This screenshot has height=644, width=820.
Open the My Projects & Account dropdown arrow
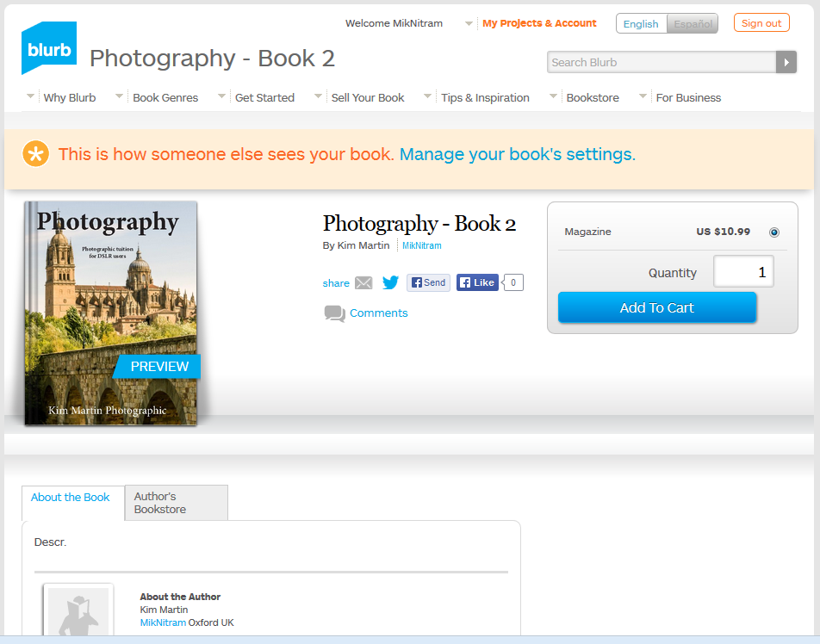tap(469, 23)
